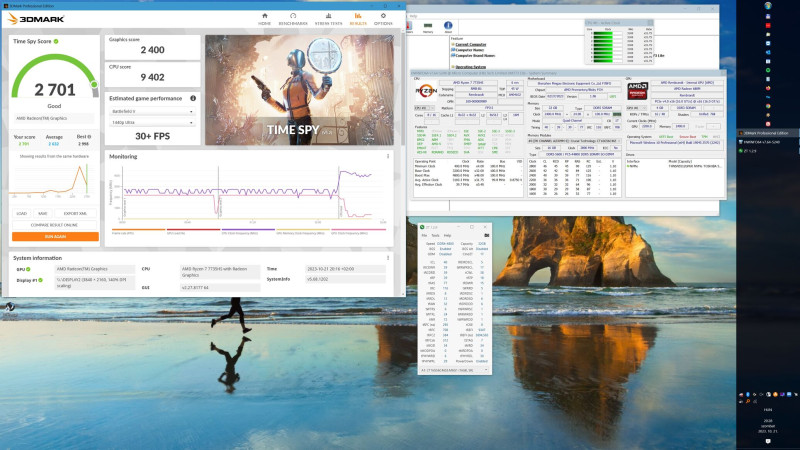Image resolution: width=800 pixels, height=450 pixels.
Task: Open the Stress Tests tab in 3DMark
Action: (328, 19)
